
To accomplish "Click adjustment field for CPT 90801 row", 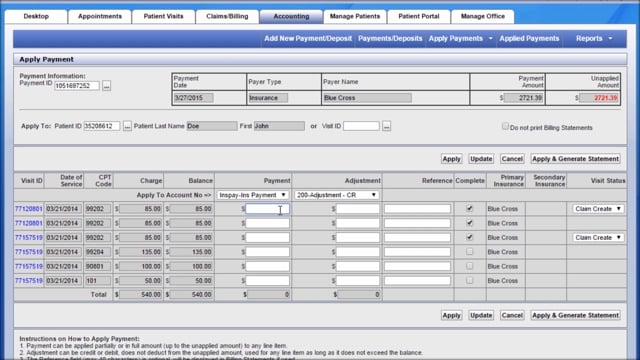I will coord(358,266).
